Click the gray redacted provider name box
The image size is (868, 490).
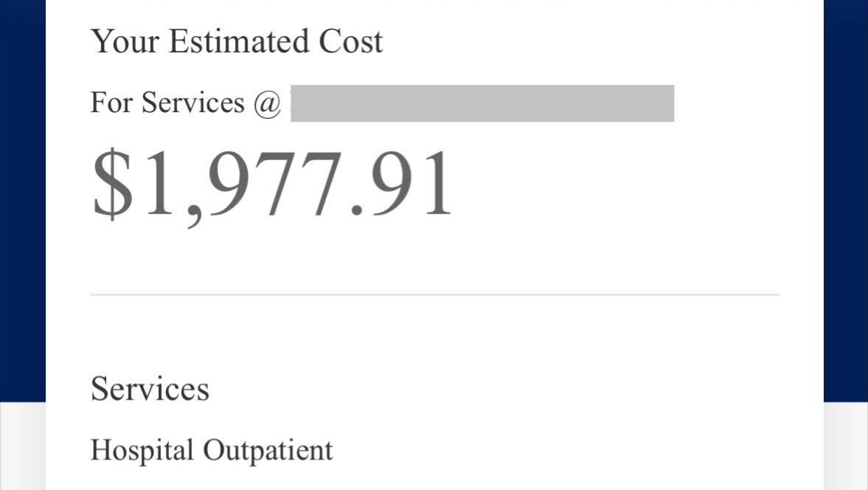pyautogui.click(x=482, y=103)
